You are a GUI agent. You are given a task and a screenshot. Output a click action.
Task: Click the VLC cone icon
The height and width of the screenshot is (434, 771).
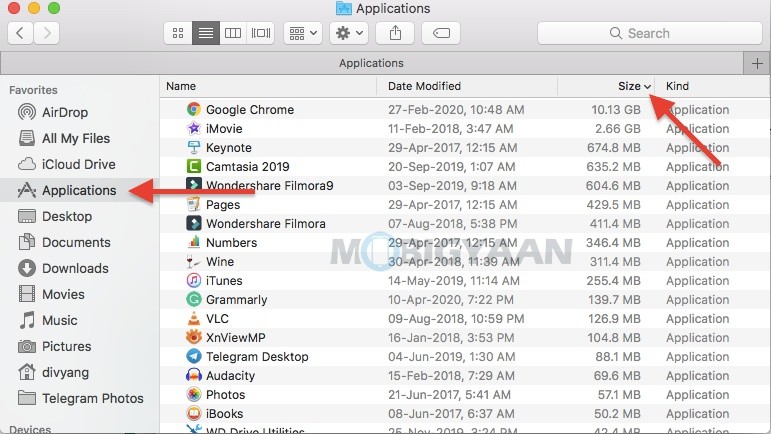[x=194, y=318]
